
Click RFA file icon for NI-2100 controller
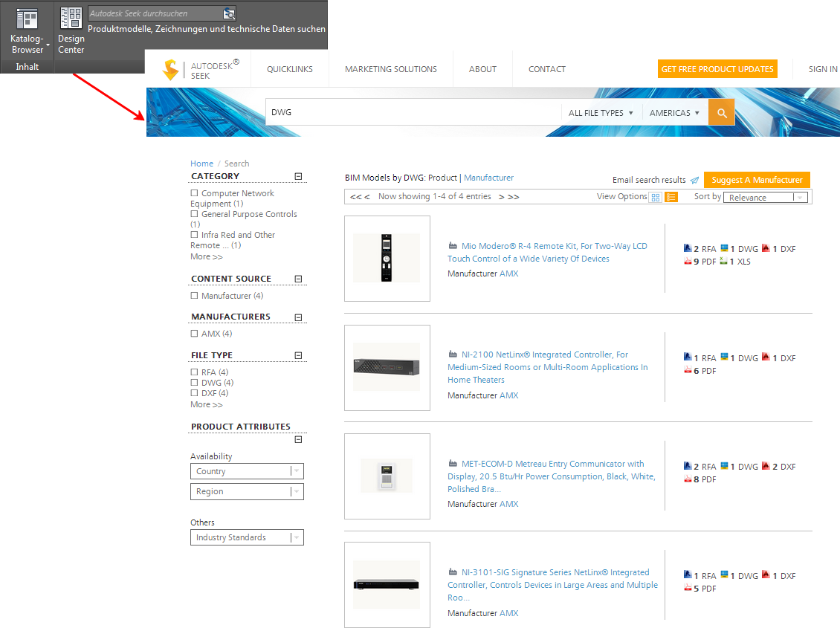point(688,357)
